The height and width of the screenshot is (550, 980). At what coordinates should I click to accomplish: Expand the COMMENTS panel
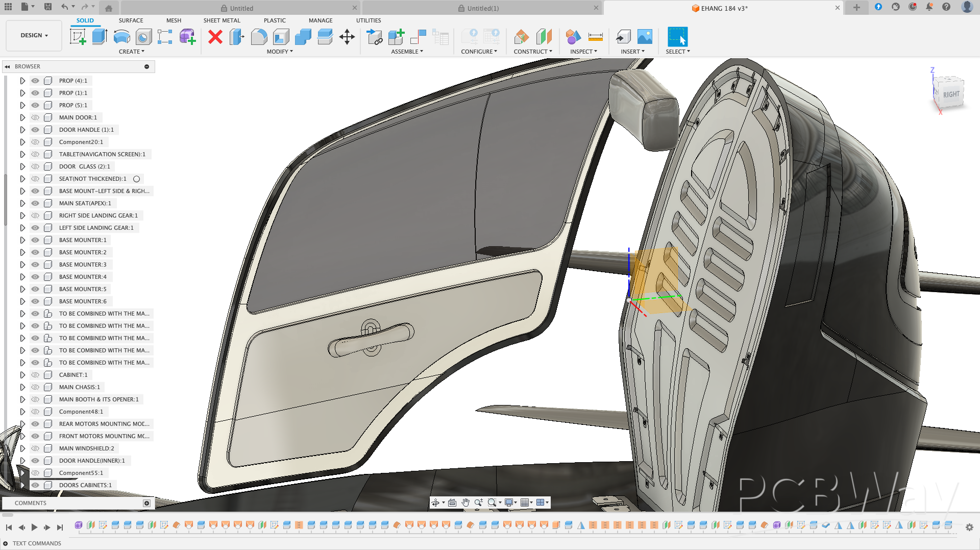(146, 503)
